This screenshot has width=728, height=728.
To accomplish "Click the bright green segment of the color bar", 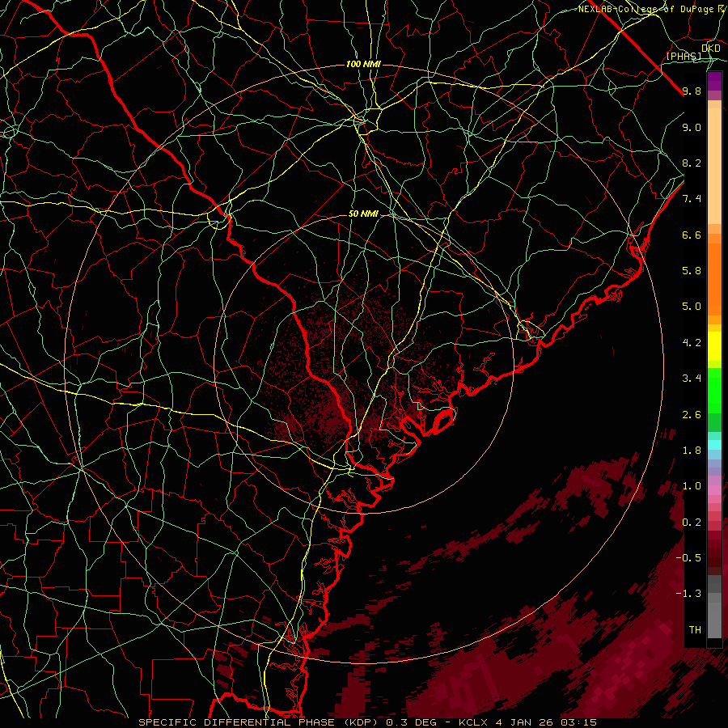I will tap(714, 390).
